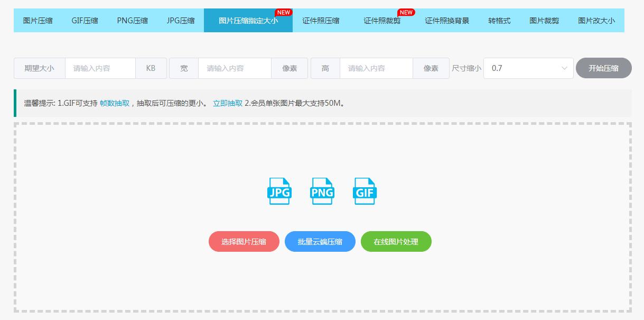Click the 批量云端压缩 blue button
The image size is (644, 320).
[320, 241]
